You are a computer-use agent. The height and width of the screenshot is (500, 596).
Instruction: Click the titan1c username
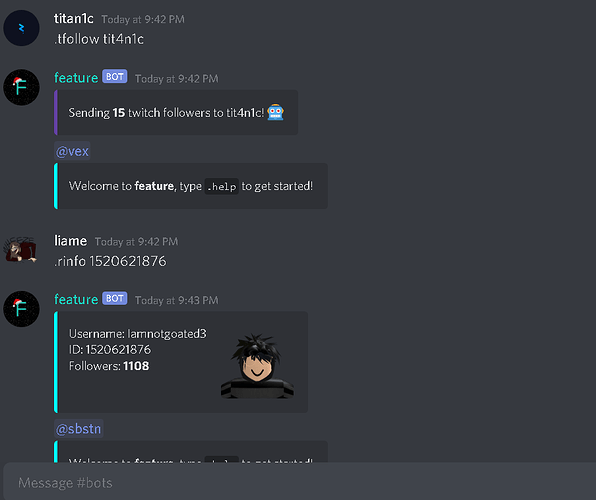coord(74,19)
